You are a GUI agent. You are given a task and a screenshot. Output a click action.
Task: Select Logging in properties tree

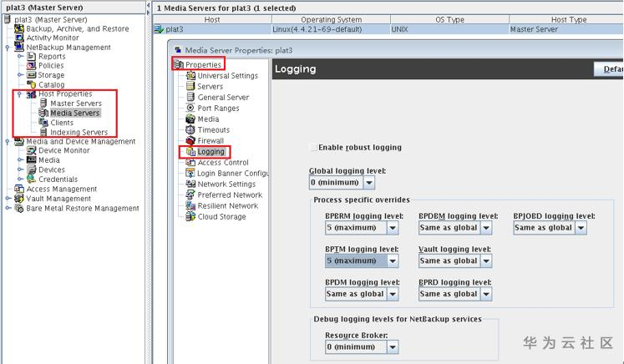[211, 152]
